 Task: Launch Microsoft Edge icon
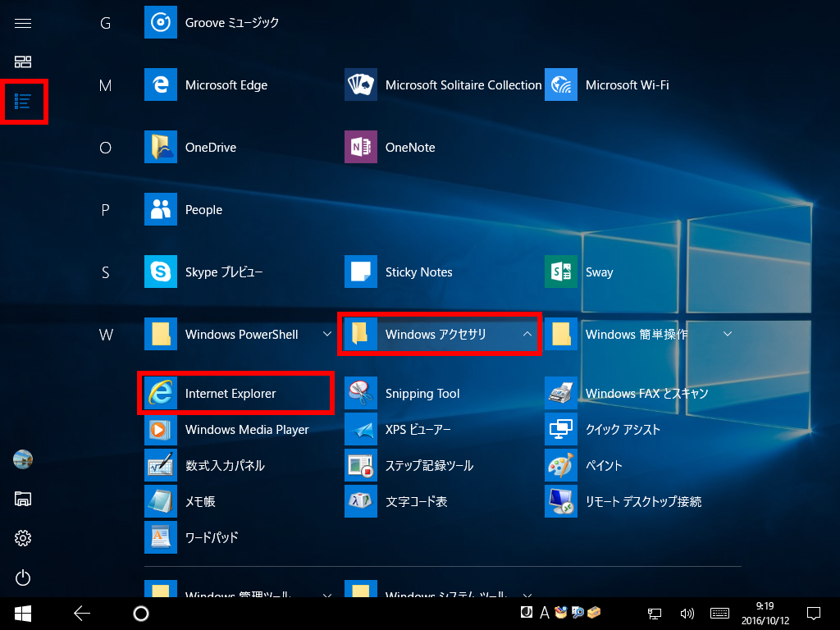(x=161, y=84)
